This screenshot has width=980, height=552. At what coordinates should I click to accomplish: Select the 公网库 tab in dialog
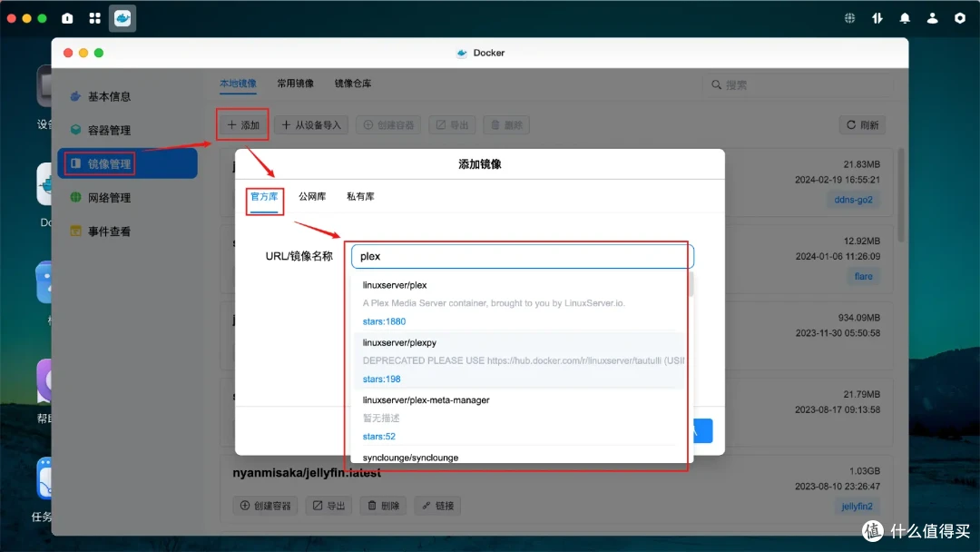312,197
